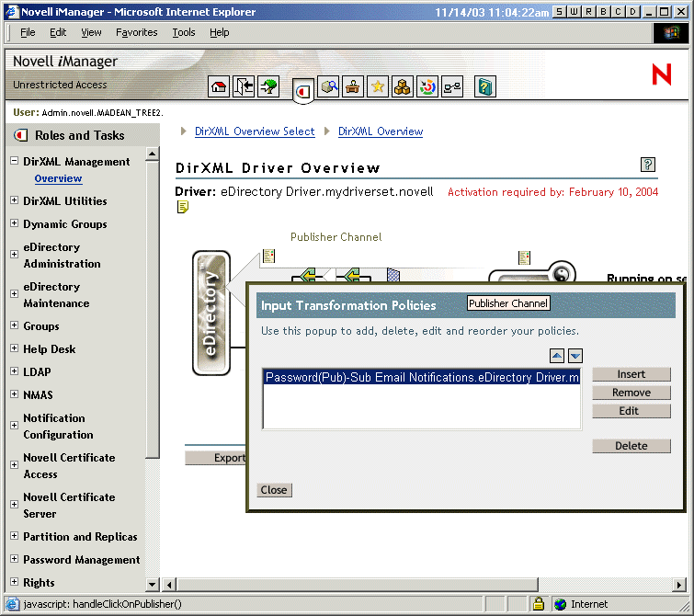Click the eDirectory vertical graphic
This screenshot has height=616, width=694.
[x=211, y=314]
